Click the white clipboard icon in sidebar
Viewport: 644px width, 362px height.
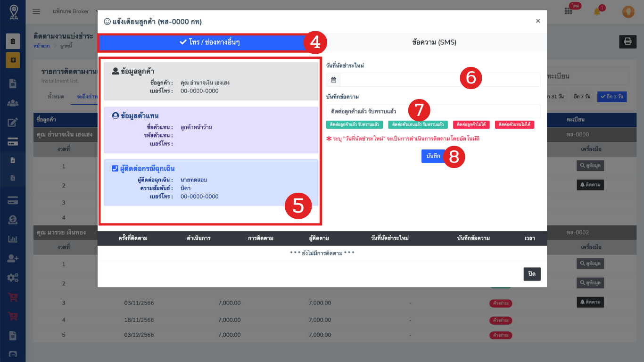13,41
